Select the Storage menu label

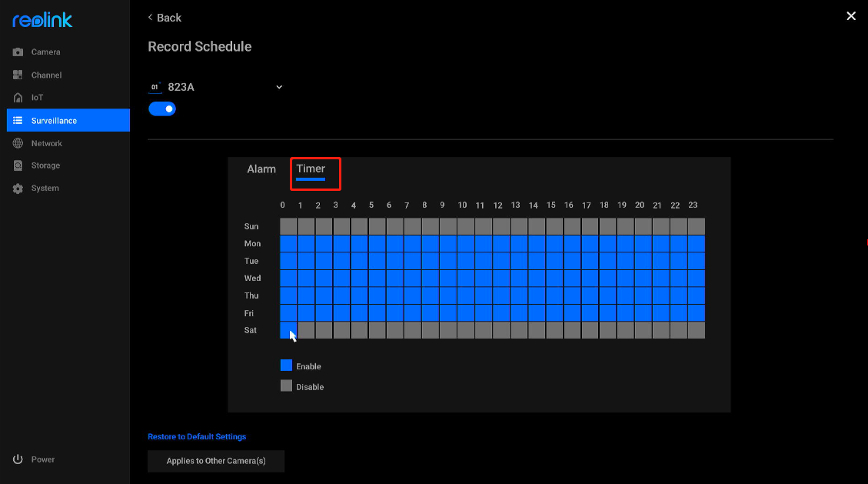(45, 165)
